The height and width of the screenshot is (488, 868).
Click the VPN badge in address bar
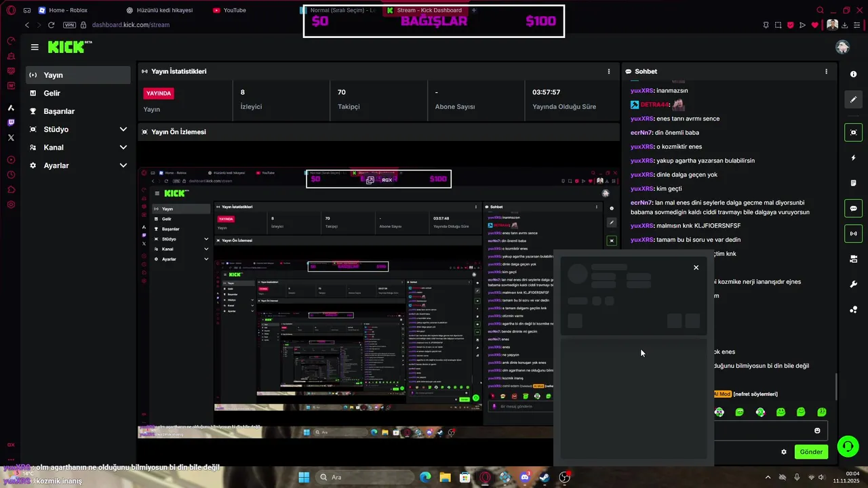coord(69,25)
